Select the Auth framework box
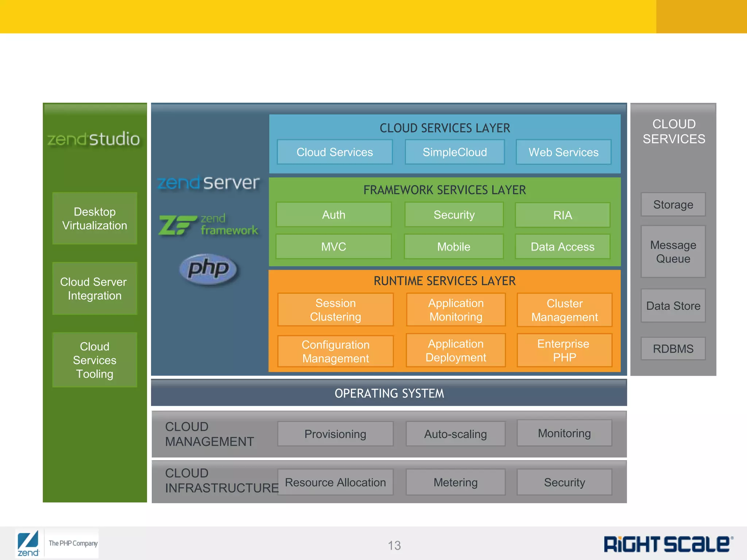The width and height of the screenshot is (747, 560). tap(333, 215)
